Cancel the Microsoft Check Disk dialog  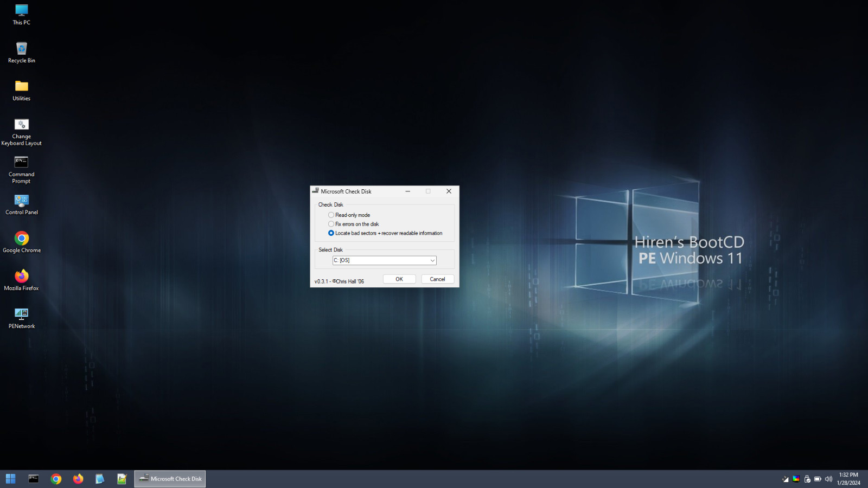(x=437, y=279)
